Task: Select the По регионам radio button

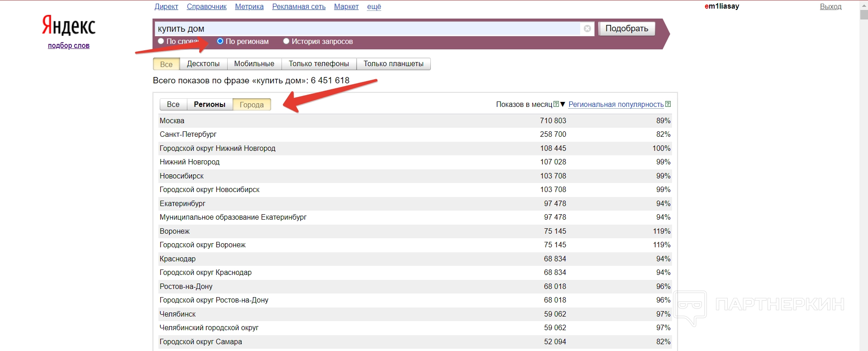Action: [220, 41]
